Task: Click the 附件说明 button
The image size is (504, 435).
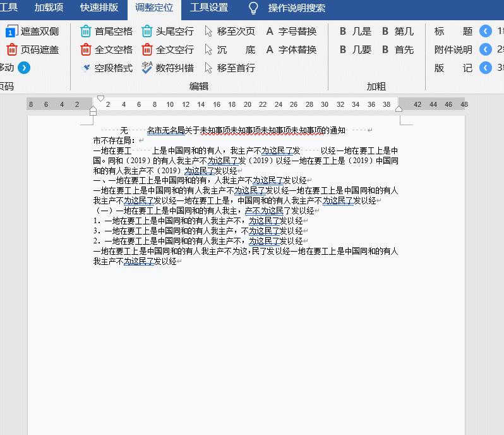Action: click(x=453, y=49)
